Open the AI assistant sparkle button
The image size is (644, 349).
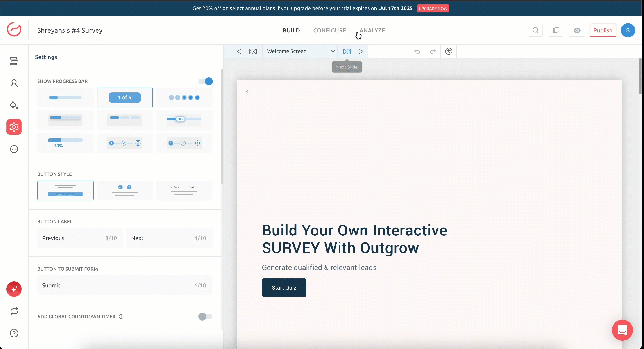coord(14,289)
